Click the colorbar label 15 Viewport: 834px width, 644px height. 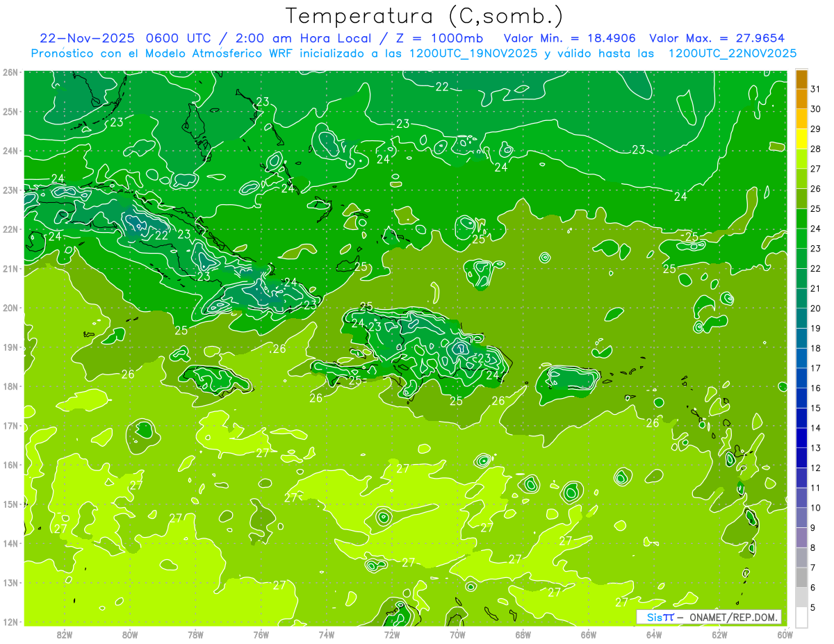click(x=815, y=408)
